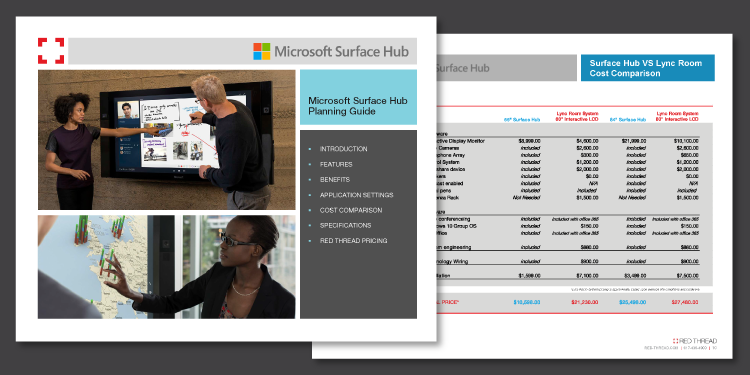Click the photo of two people at wall display
Viewport: 750px width, 375px height.
coord(166,140)
